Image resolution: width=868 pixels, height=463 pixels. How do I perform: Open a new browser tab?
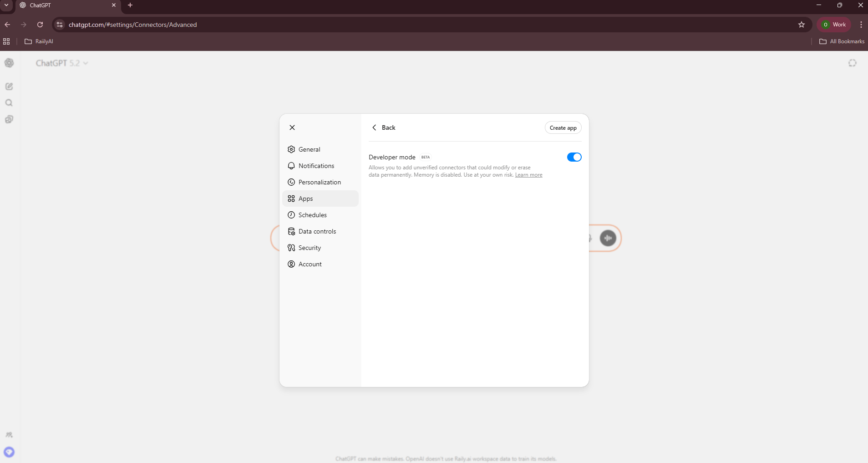(130, 5)
